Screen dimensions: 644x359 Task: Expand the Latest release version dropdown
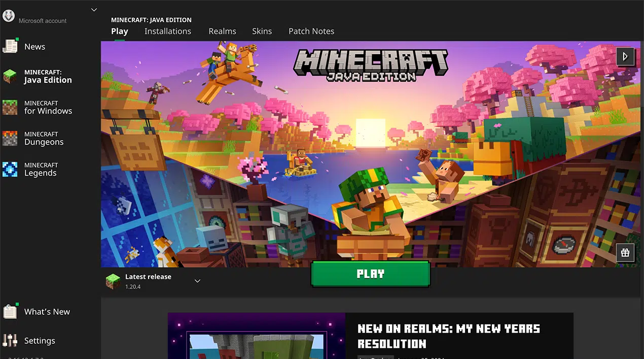[198, 281]
